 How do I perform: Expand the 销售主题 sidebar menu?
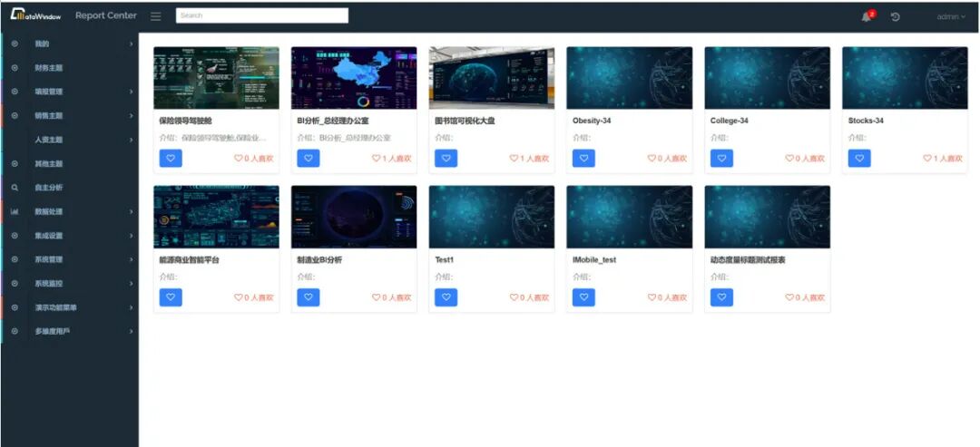pos(70,115)
